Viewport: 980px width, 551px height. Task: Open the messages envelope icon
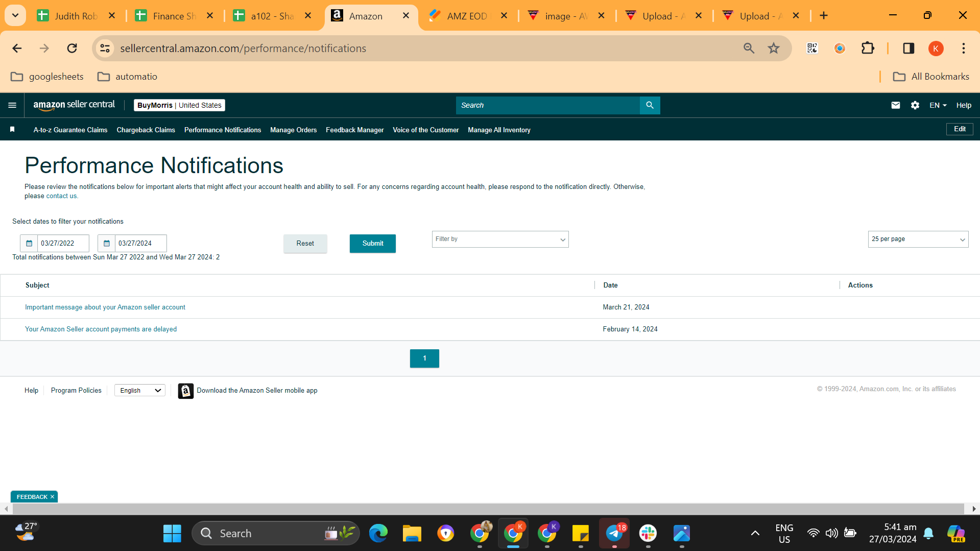(896, 105)
